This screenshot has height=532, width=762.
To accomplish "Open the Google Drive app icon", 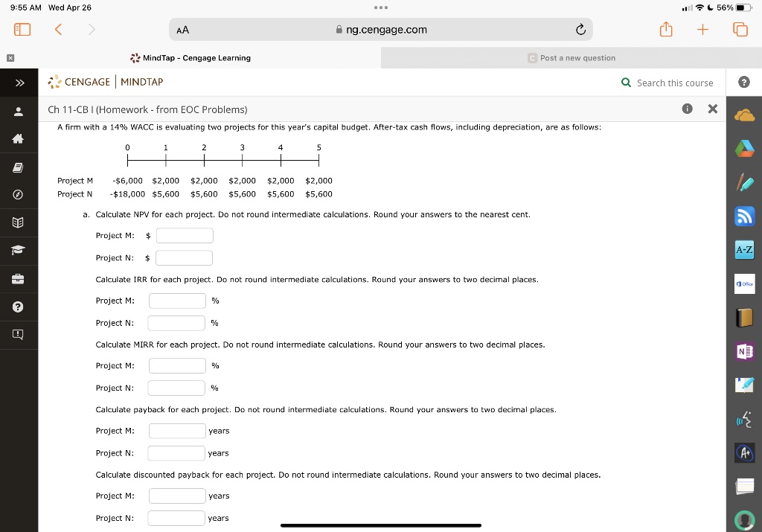I will tap(744, 149).
